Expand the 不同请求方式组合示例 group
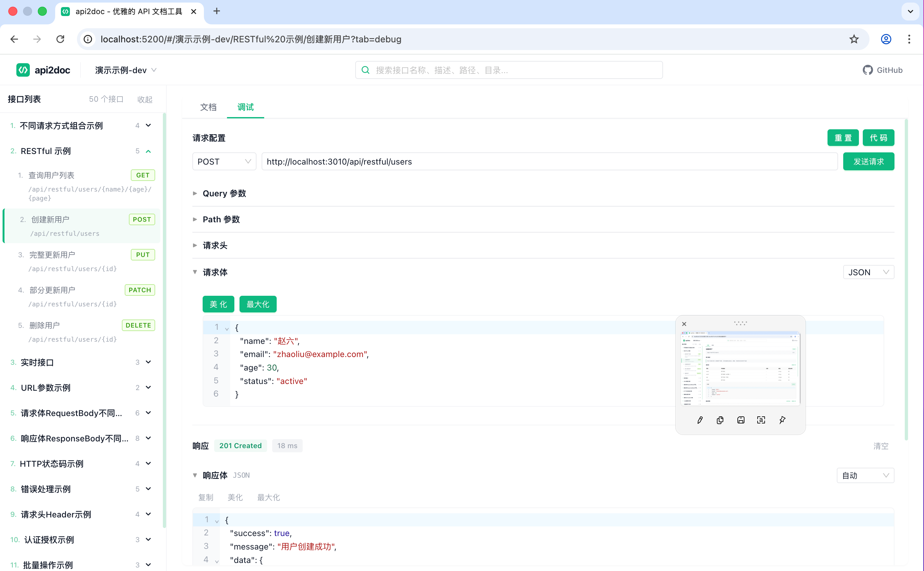The width and height of the screenshot is (924, 571). click(148, 125)
